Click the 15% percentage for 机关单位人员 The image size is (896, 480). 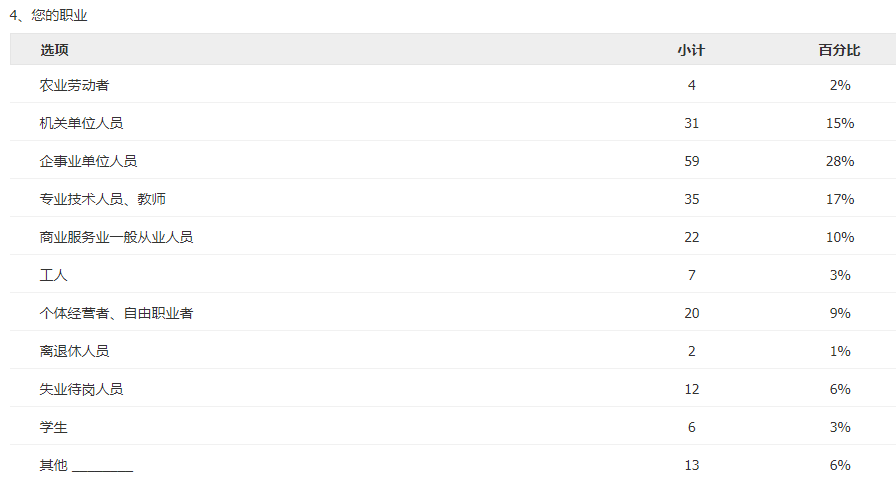[839, 123]
